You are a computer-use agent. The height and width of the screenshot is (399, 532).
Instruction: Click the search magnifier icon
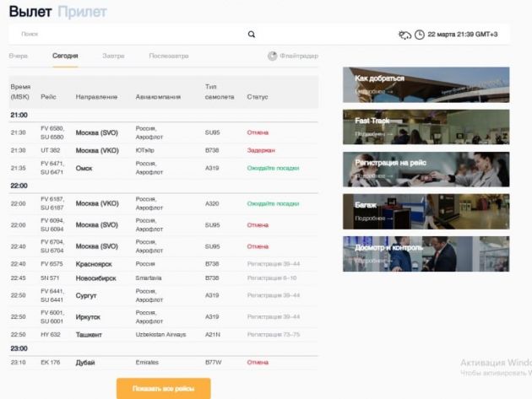[251, 35]
